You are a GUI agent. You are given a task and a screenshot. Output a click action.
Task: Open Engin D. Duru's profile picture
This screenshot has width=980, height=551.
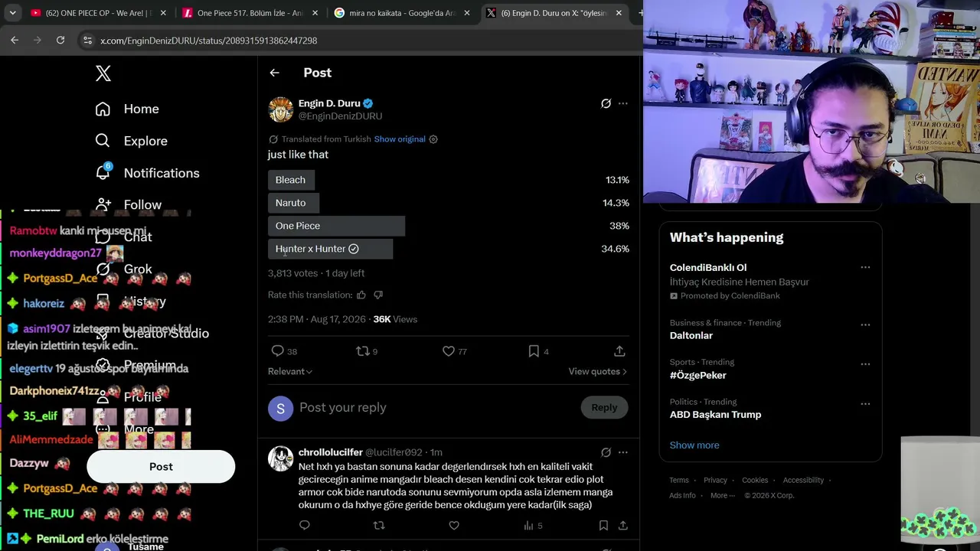tap(281, 109)
